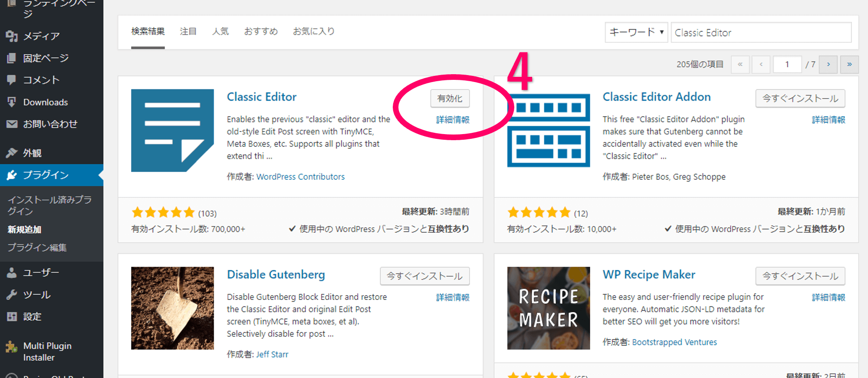Screen dimensions: 868x378
Task: Go to next results page arrow
Action: click(x=828, y=64)
